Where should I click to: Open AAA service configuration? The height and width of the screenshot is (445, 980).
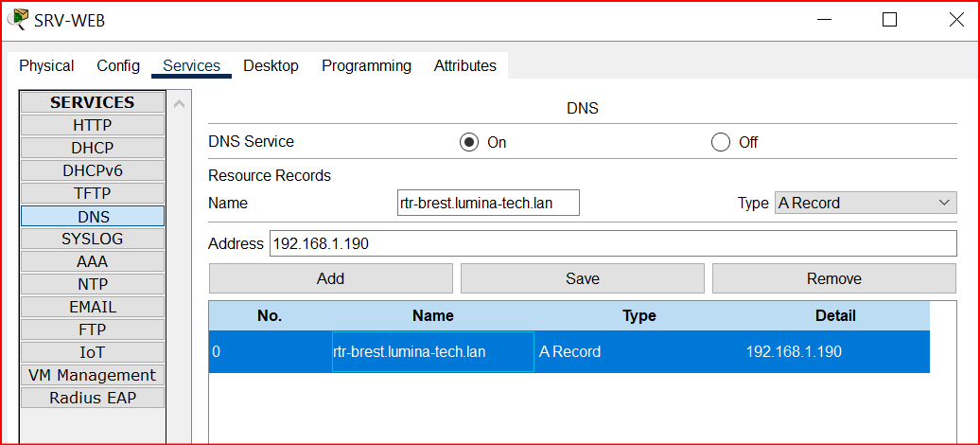pos(93,261)
